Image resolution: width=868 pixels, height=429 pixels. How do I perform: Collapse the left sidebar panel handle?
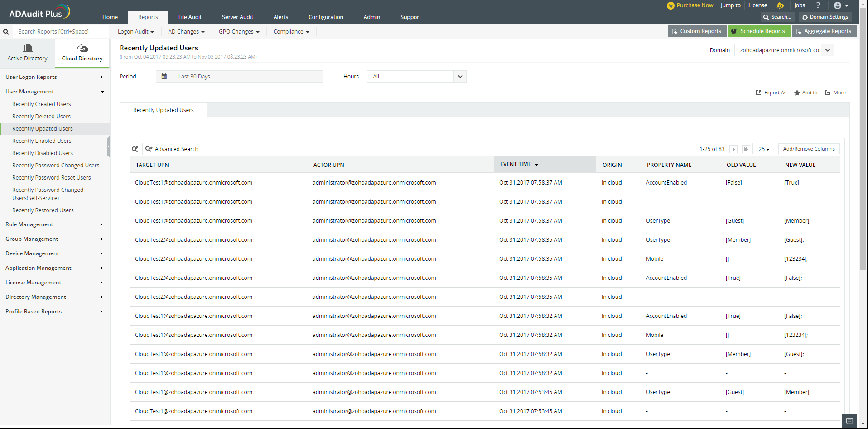tap(108, 147)
